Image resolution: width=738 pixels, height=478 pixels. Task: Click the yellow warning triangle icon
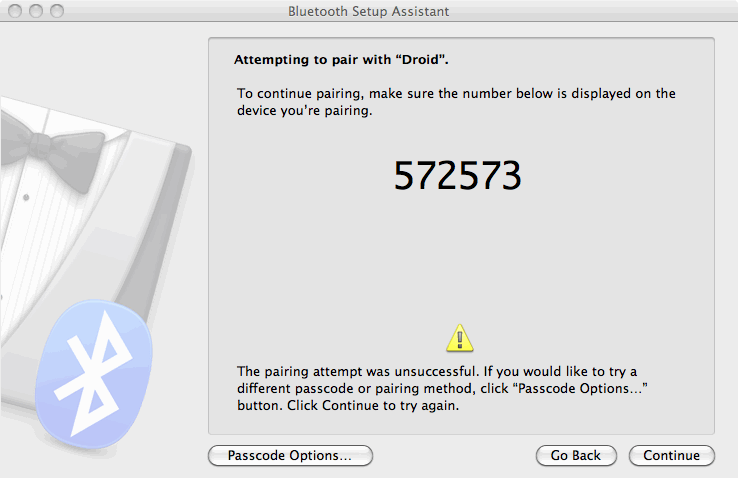click(x=459, y=337)
